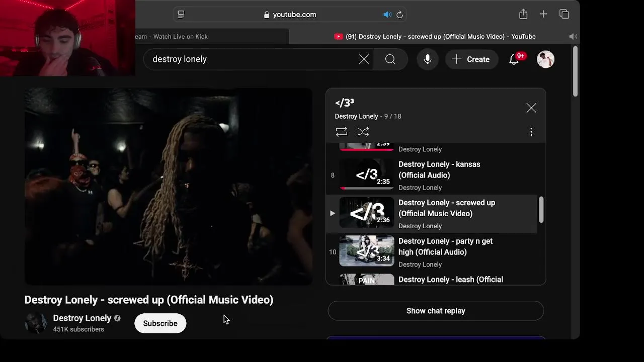Open the Safari share icon
The image size is (644, 362).
[523, 14]
